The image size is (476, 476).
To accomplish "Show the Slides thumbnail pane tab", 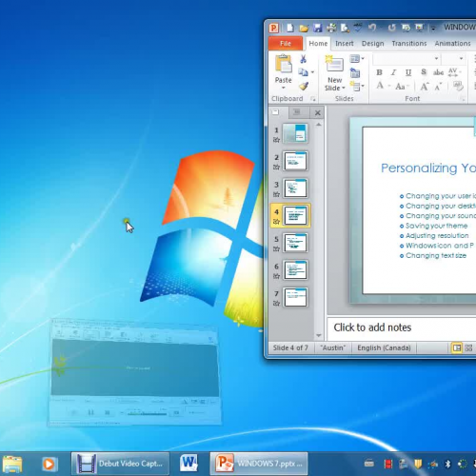I will click(276, 112).
